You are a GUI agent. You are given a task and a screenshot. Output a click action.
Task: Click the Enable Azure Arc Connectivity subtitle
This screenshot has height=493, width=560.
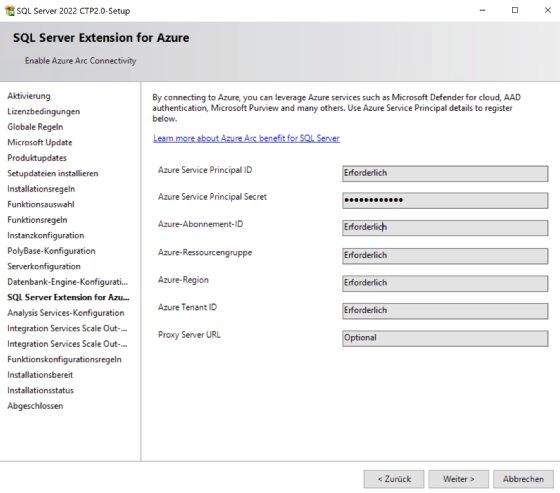(80, 61)
